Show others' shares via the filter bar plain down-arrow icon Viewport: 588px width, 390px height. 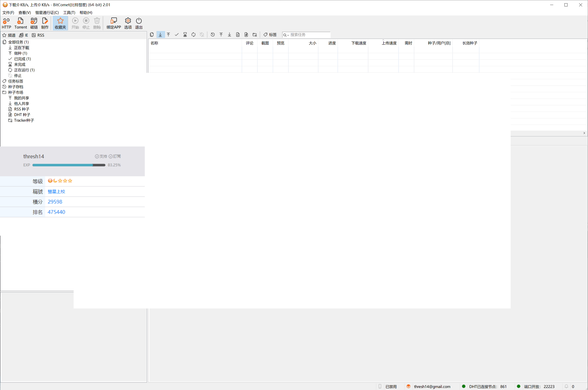pos(230,35)
